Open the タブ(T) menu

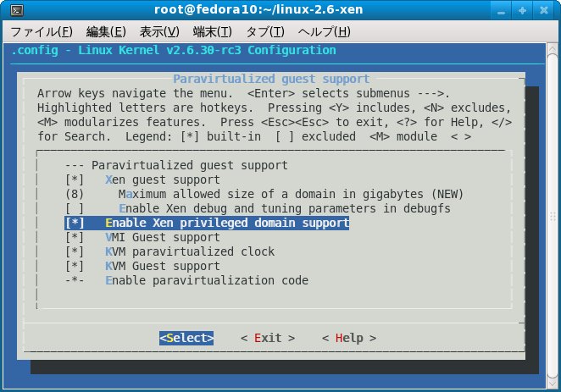pyautogui.click(x=265, y=32)
